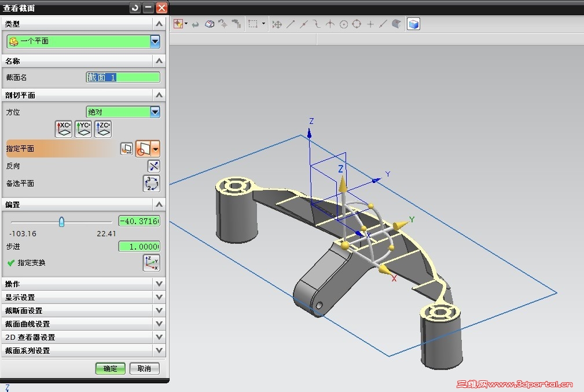This screenshot has height=392, width=584.
Task: Click the 确定 OK button
Action: pos(110,368)
